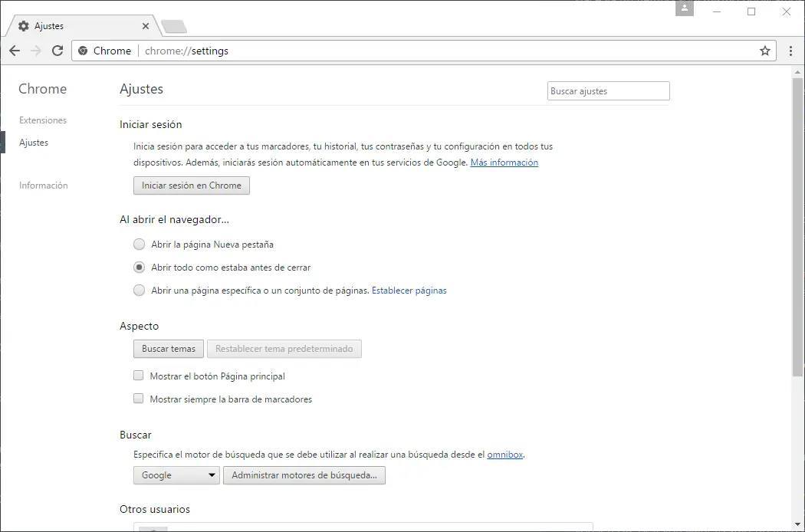Click the back navigation arrow
805x532 pixels.
tap(15, 51)
